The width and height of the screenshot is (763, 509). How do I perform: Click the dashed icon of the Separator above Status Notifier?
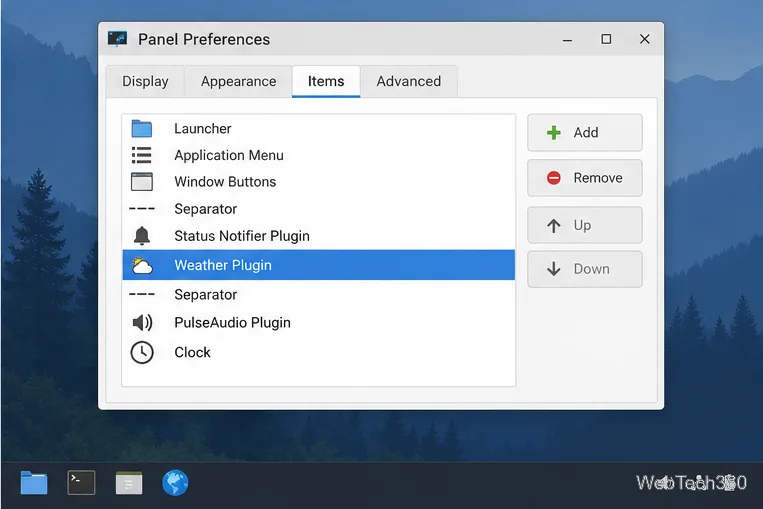coord(142,209)
